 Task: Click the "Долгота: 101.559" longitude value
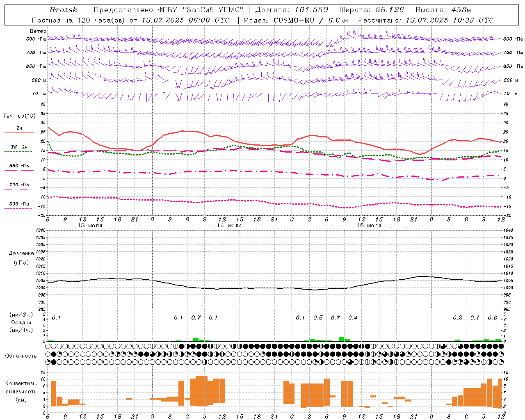coord(292,10)
